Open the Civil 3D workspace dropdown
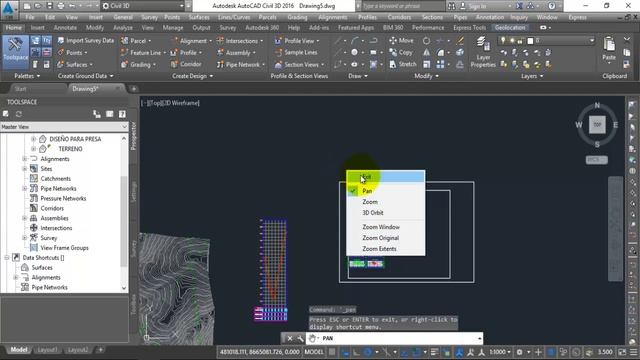 click(143, 6)
